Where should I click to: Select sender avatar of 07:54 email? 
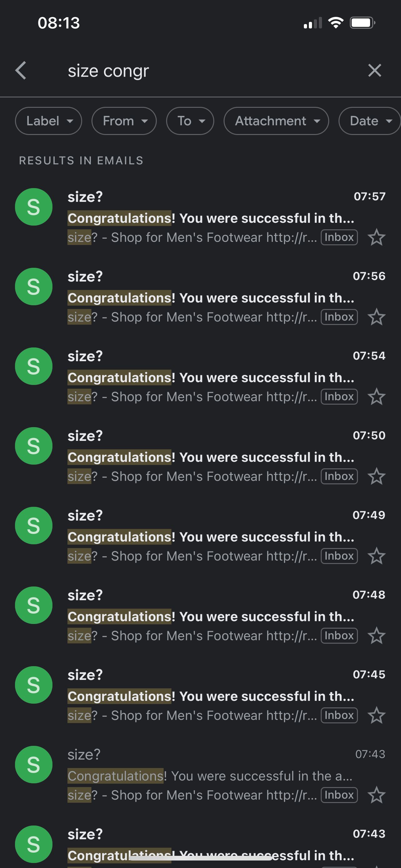point(34,366)
